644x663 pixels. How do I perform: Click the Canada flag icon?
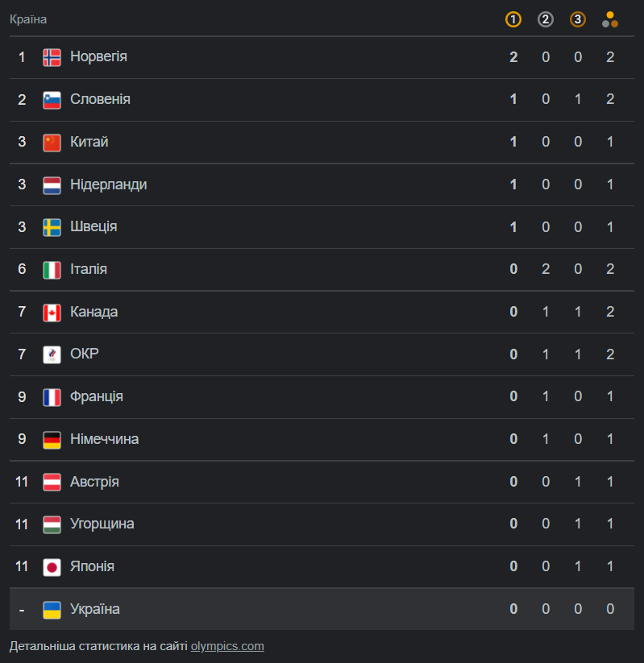point(52,313)
